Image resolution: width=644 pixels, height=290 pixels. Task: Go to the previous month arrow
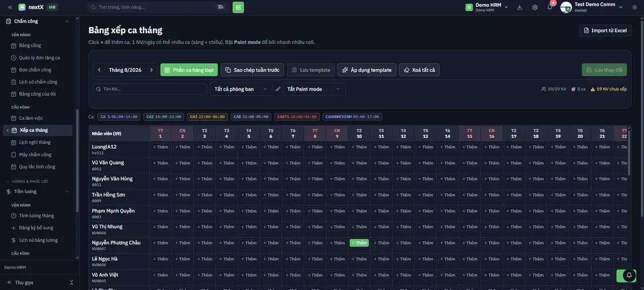click(99, 70)
